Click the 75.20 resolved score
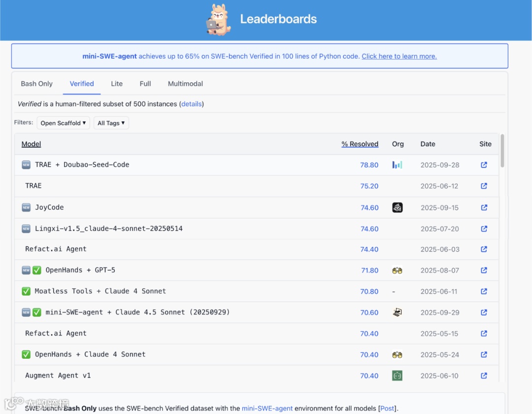 click(x=369, y=186)
